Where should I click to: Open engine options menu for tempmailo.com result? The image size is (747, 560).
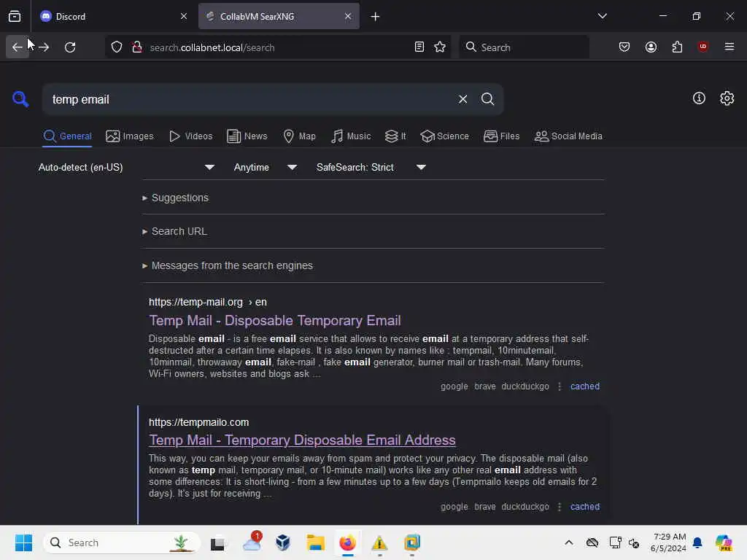[560, 507]
